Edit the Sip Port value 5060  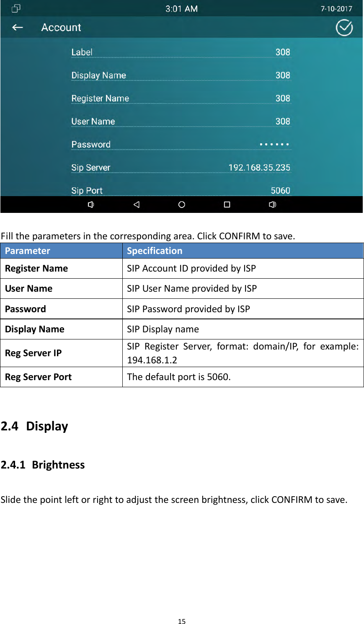tap(280, 190)
